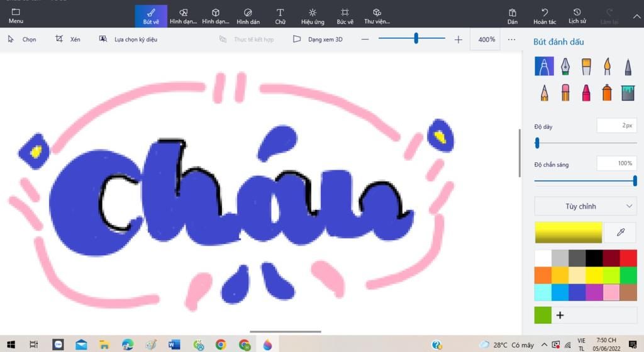This screenshot has width=644, height=352.
Task: Zoom in with the plus button
Action: [458, 40]
